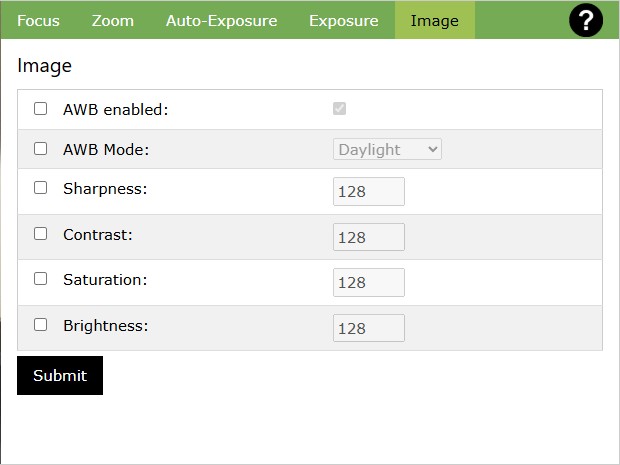Open the Zoom tab
The width and height of the screenshot is (620, 465).
click(x=112, y=20)
